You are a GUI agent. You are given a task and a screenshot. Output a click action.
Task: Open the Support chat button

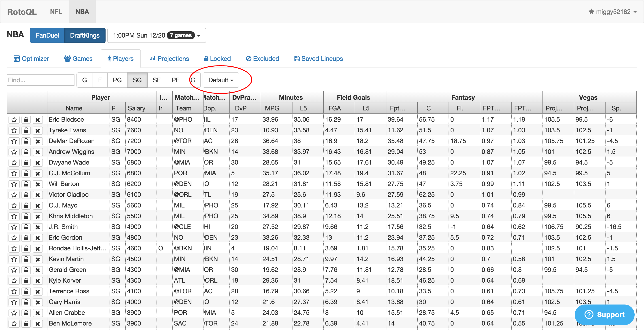(604, 315)
